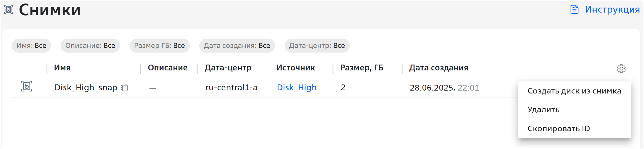Screen dimensions: 644x149
Task: Copy the Disk_High_snap name with clipboard icon
Action: click(x=125, y=88)
